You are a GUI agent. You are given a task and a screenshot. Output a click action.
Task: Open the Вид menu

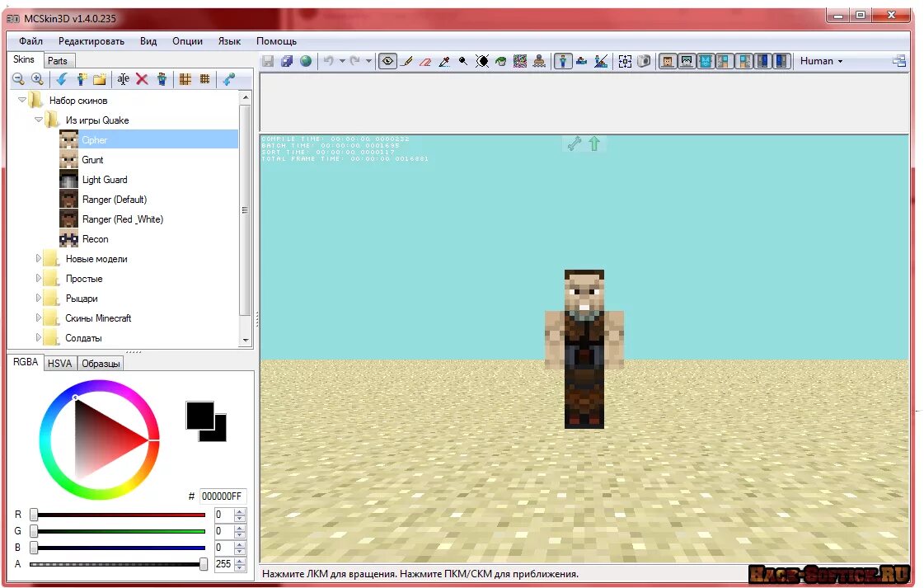[x=148, y=41]
